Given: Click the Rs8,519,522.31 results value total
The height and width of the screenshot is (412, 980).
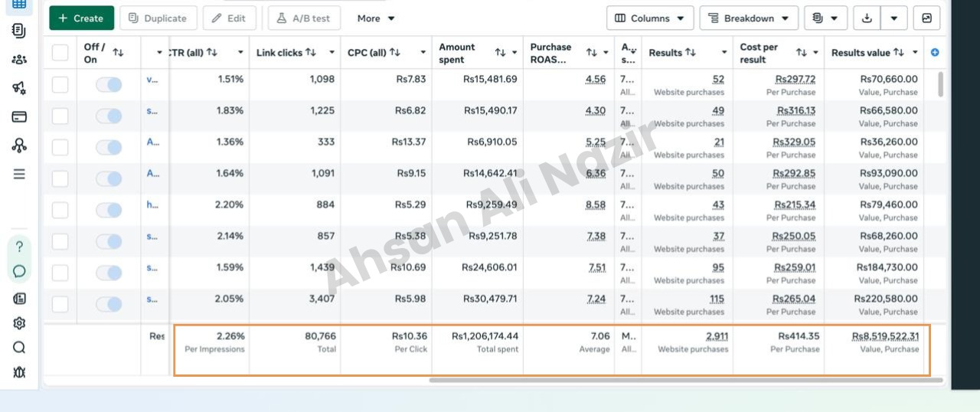Looking at the screenshot, I should [x=886, y=336].
